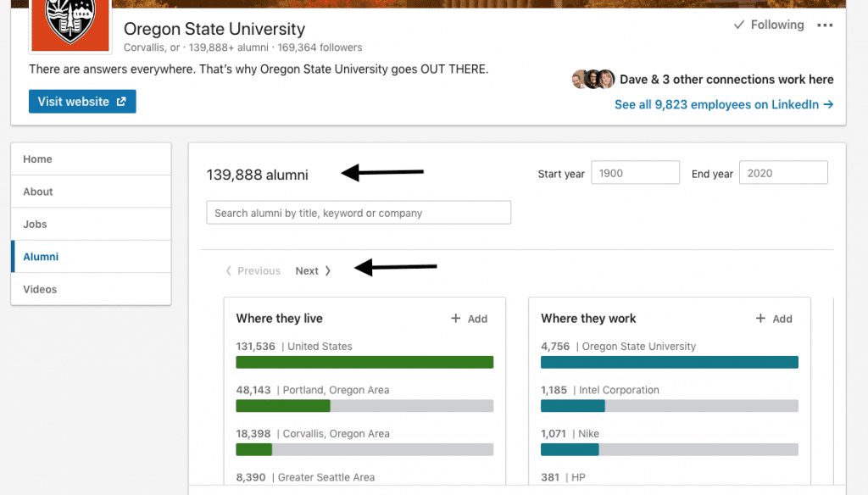The width and height of the screenshot is (868, 495).
Task: Select the Intel Corporation employer bar
Action: click(670, 406)
